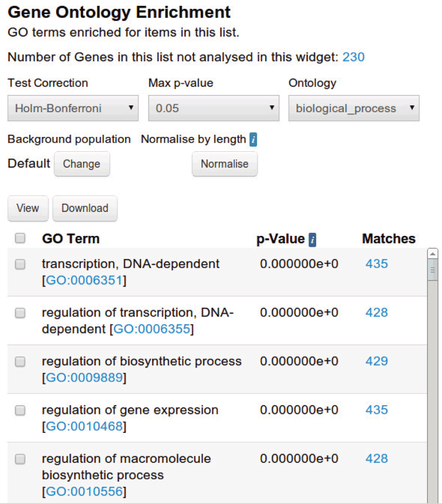Check the regulation of biosynthetic process checkbox
The width and height of the screenshot is (442, 504).
tap(20, 362)
